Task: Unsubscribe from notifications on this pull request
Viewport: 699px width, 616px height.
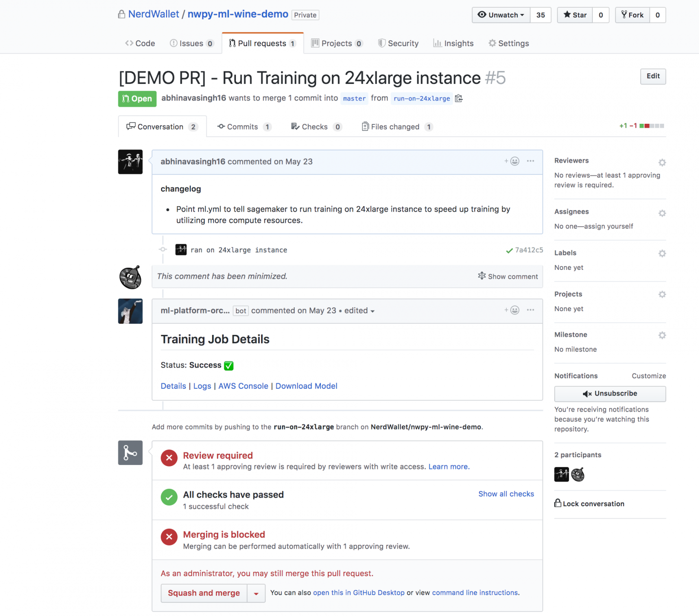Action: (x=610, y=394)
